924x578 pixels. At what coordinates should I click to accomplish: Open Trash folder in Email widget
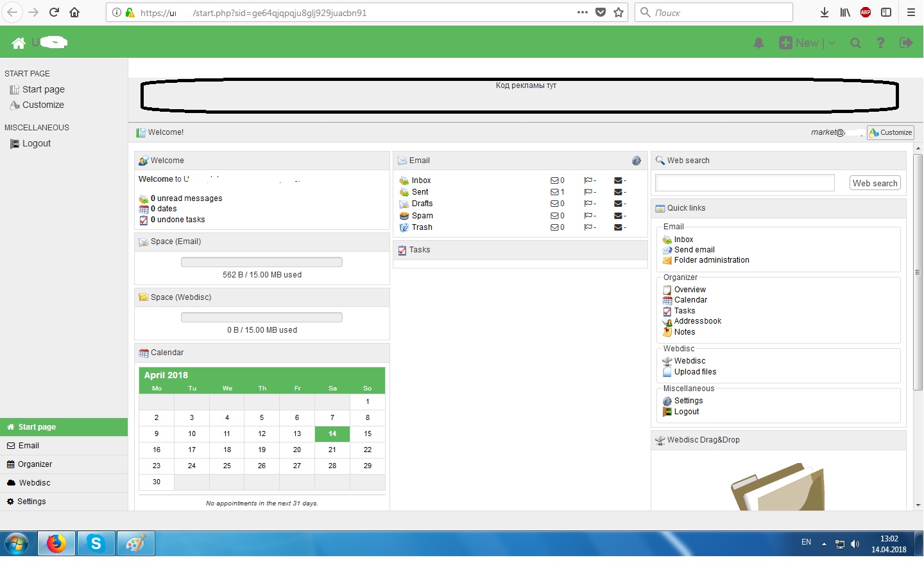coord(422,227)
